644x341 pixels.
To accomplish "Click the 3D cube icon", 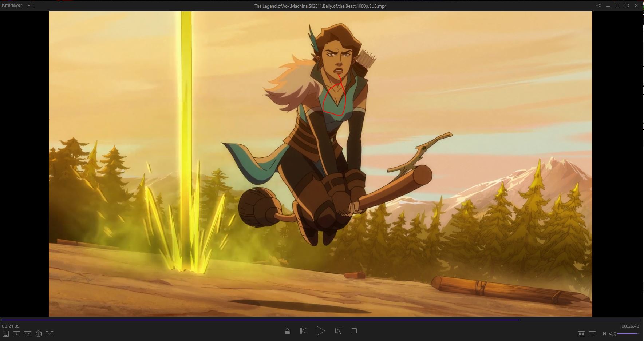I will pos(39,334).
